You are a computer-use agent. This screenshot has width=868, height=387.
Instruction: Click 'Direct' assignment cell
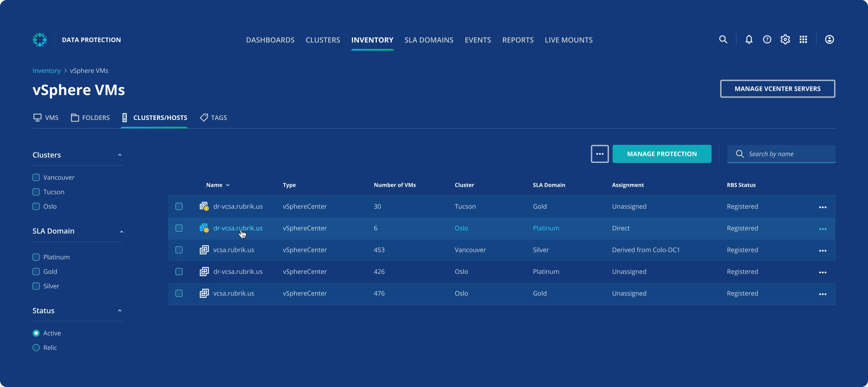tap(620, 228)
